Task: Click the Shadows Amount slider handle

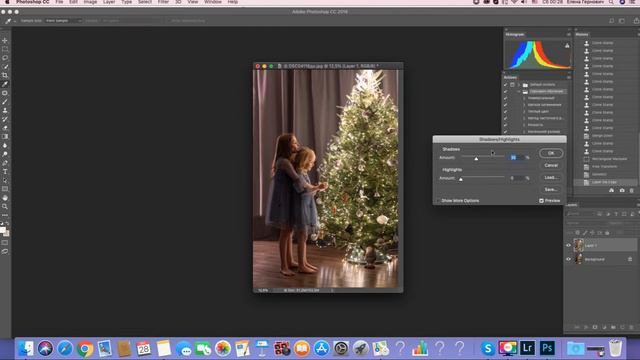Action: (x=476, y=158)
